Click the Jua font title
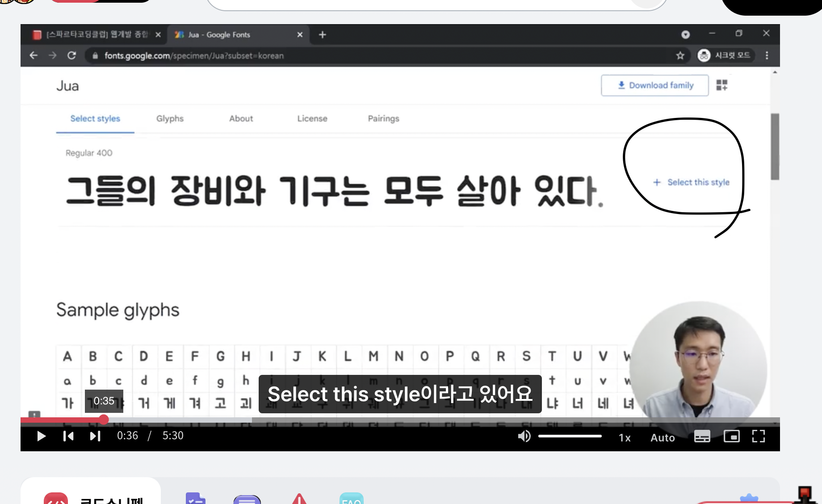The width and height of the screenshot is (822, 504). 67,86
